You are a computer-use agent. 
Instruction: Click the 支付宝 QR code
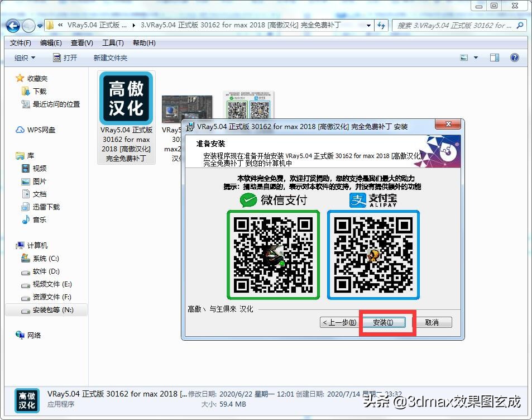tap(373, 255)
